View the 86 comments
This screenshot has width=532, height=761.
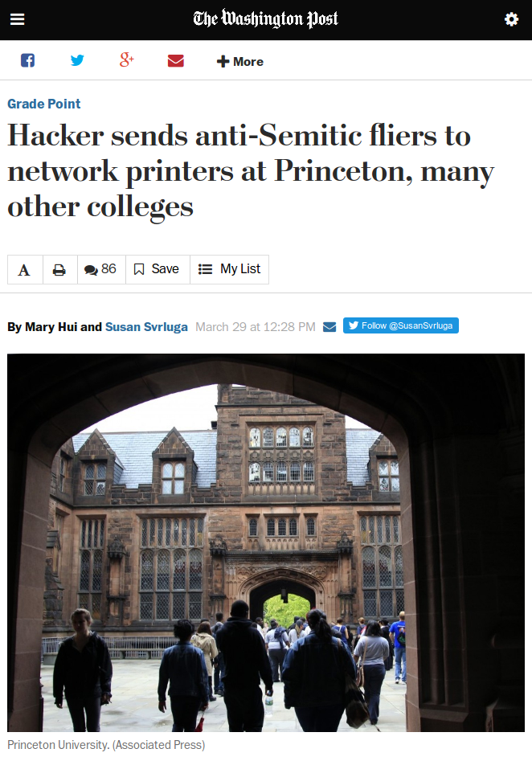coord(101,269)
